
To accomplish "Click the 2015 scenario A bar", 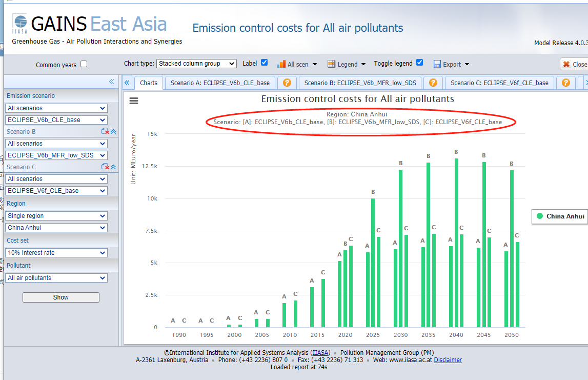I will [x=312, y=307].
